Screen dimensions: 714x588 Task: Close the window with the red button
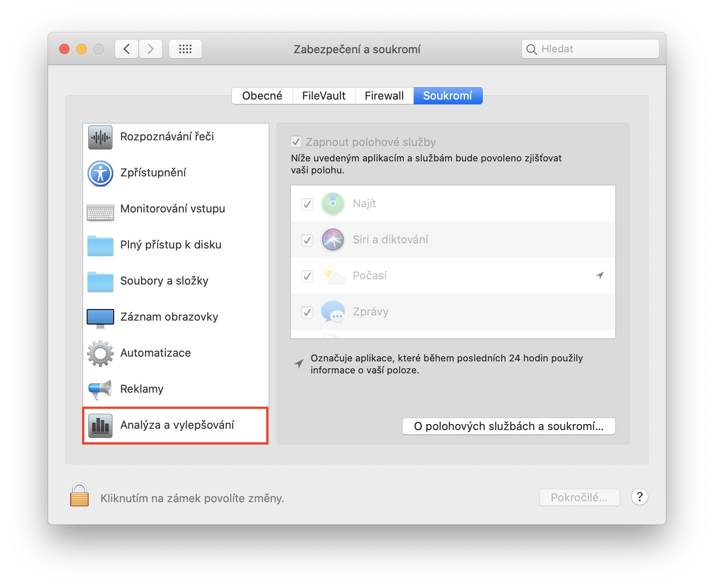[x=64, y=49]
